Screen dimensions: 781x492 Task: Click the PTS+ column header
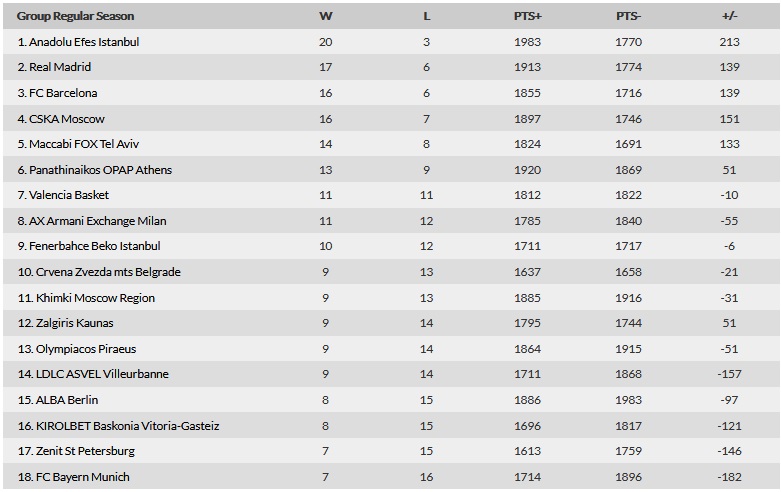click(527, 16)
